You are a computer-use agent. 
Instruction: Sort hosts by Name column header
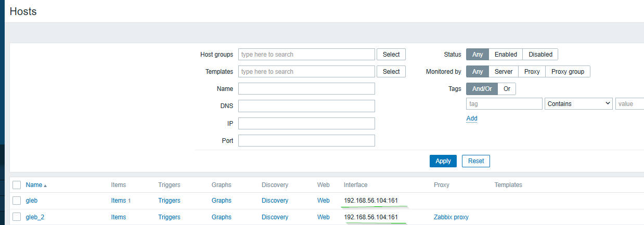click(34, 185)
